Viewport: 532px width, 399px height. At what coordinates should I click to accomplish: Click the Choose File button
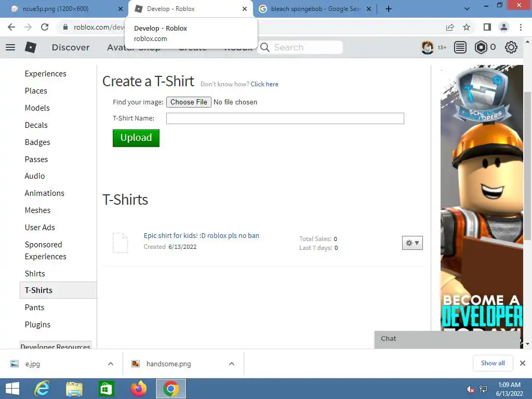189,102
